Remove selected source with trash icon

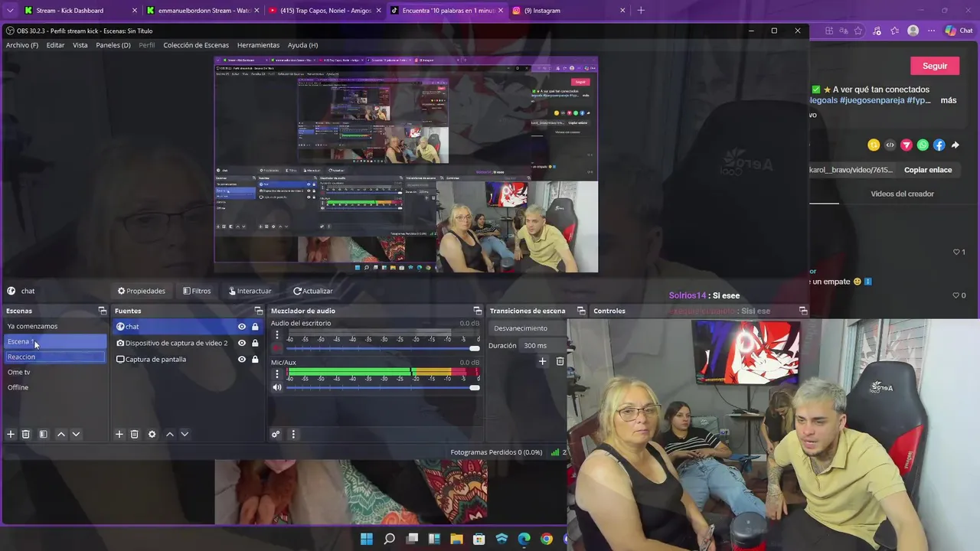point(134,434)
